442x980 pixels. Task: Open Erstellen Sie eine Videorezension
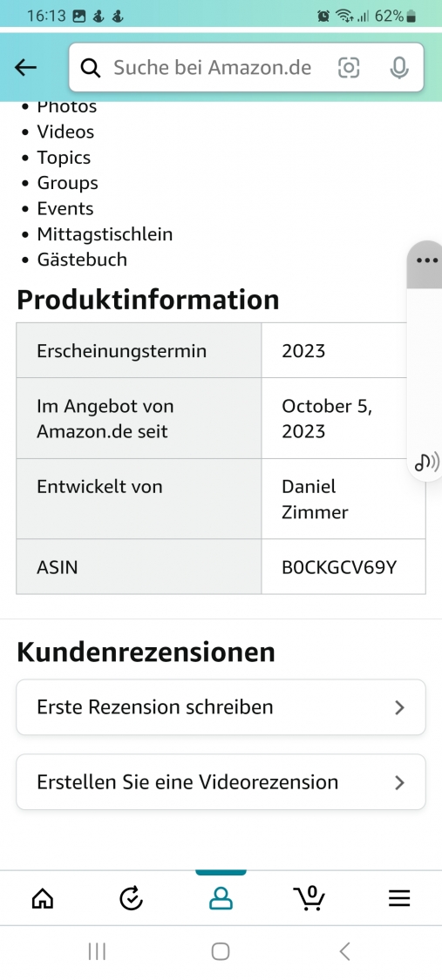221,782
